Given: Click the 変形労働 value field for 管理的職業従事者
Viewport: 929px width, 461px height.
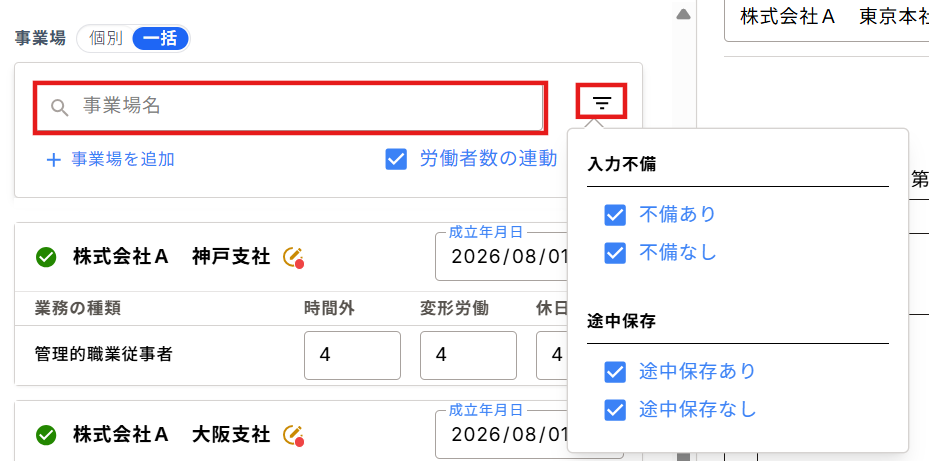Looking at the screenshot, I should [x=468, y=355].
